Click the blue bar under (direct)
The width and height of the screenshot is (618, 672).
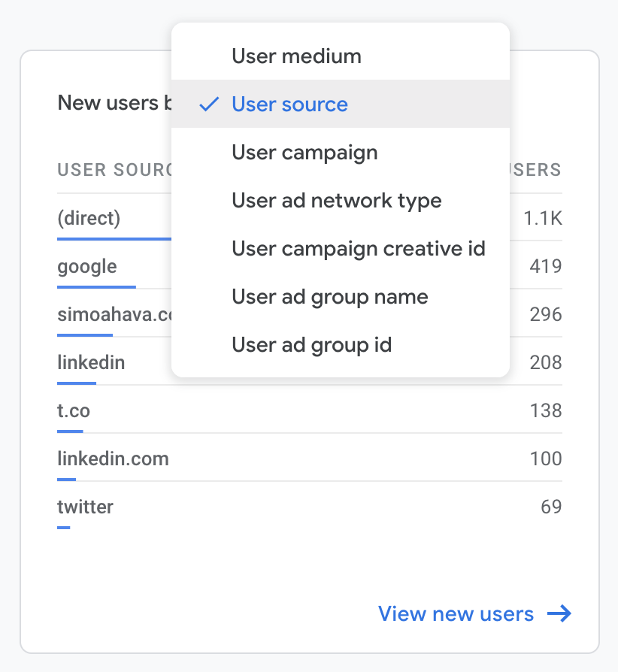[x=113, y=239]
